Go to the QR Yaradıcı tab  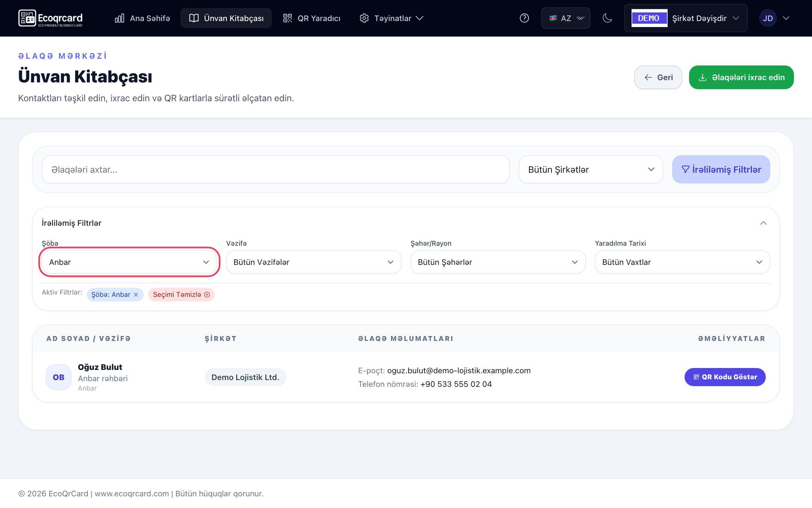coord(312,18)
